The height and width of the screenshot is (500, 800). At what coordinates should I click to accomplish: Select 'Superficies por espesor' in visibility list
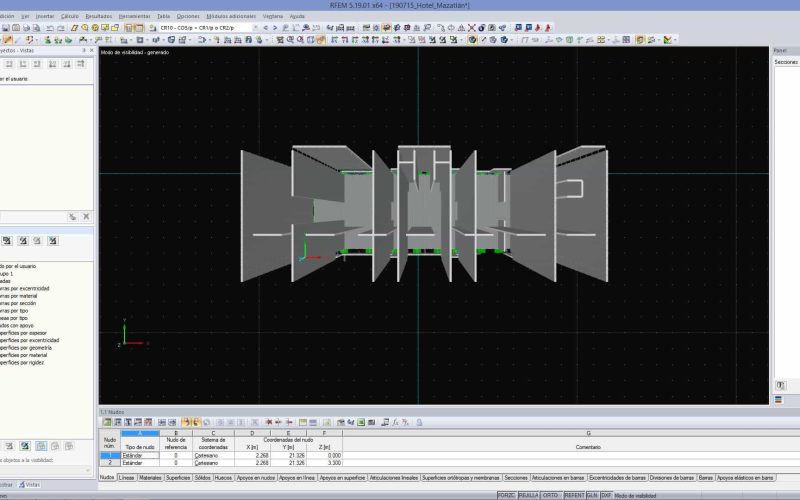coord(23,333)
